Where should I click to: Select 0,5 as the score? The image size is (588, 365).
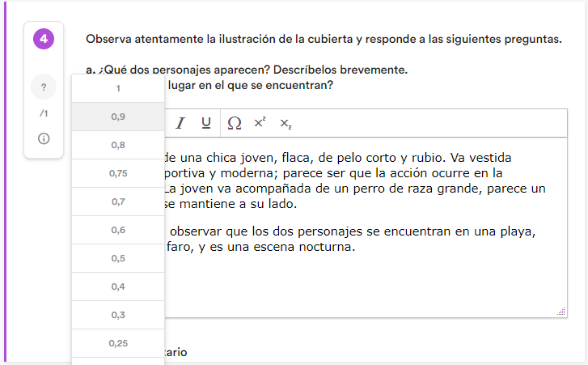(118, 258)
